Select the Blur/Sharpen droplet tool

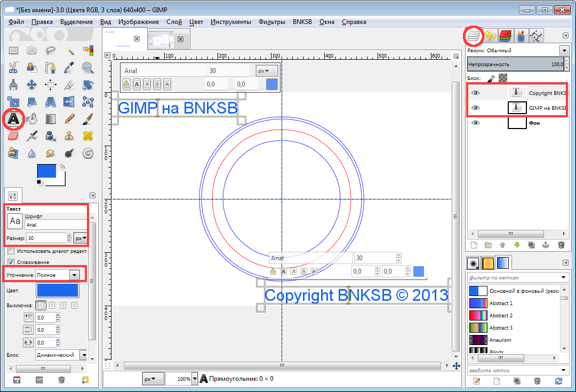32,153
